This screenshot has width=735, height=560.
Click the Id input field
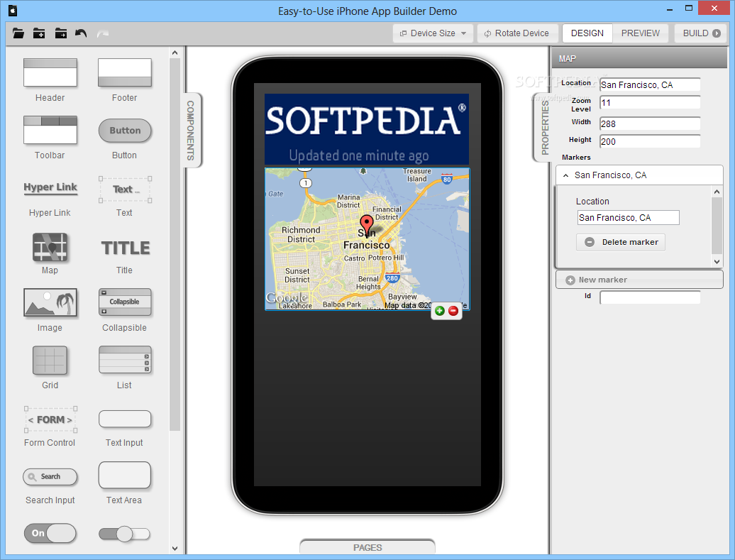[x=650, y=297]
